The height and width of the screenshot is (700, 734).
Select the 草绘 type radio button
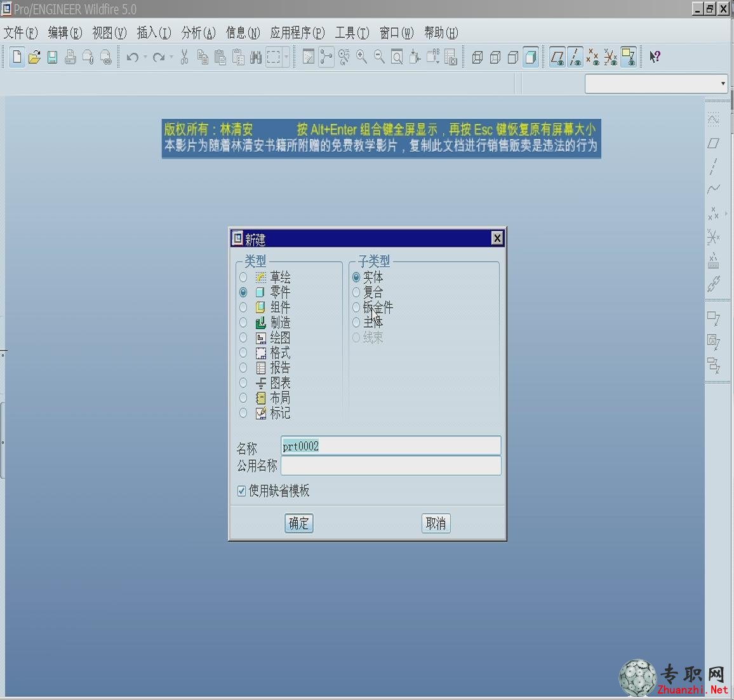pyautogui.click(x=243, y=277)
